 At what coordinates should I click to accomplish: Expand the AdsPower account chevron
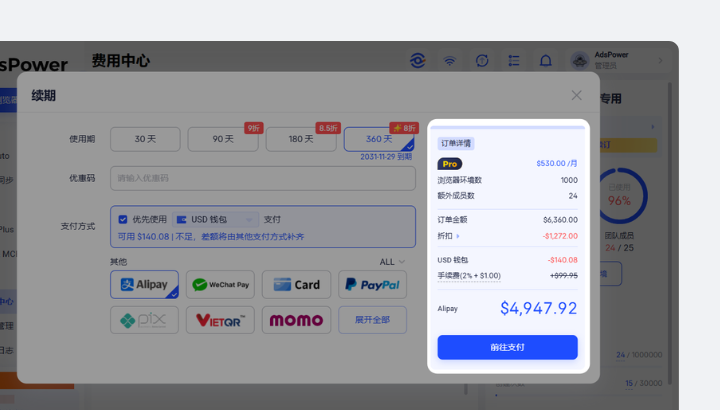point(660,61)
